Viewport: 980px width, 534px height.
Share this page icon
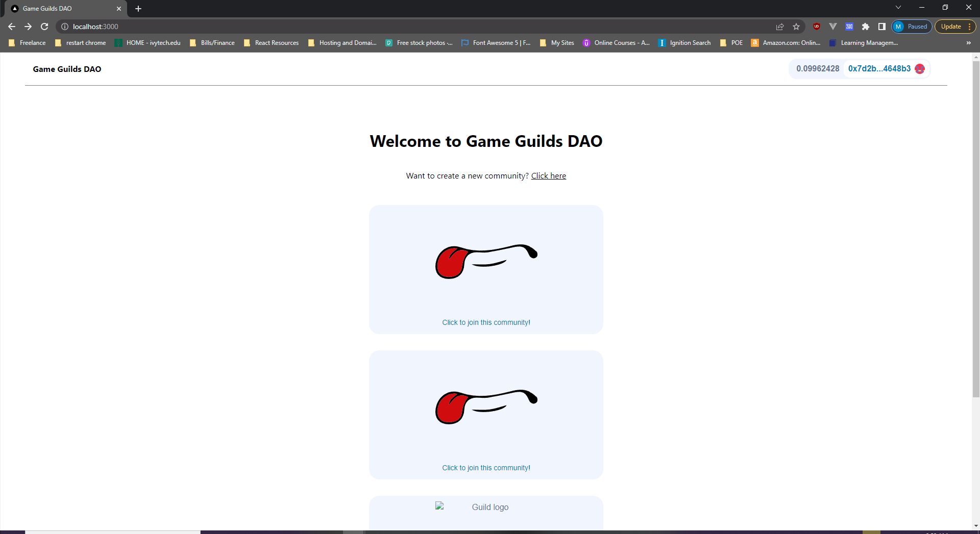[780, 27]
